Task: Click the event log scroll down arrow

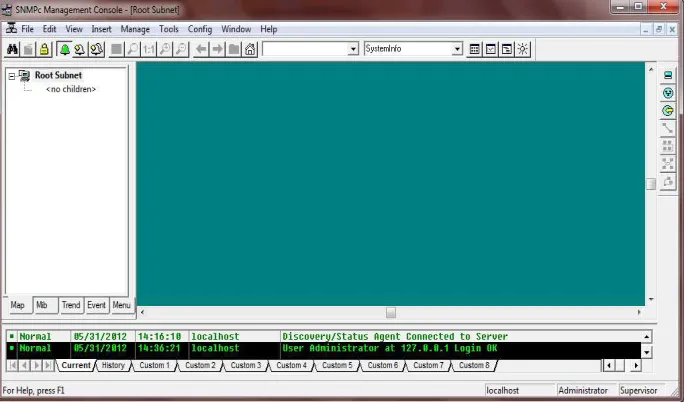Action: [647, 352]
